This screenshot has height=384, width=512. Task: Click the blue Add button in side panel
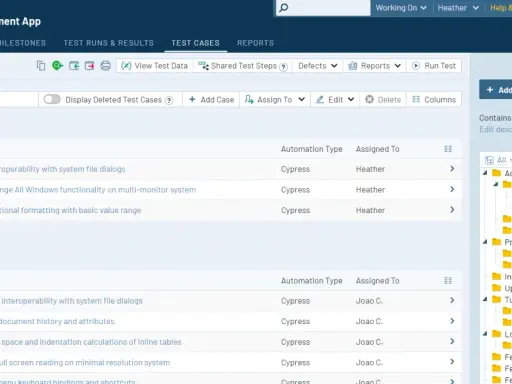coord(496,89)
